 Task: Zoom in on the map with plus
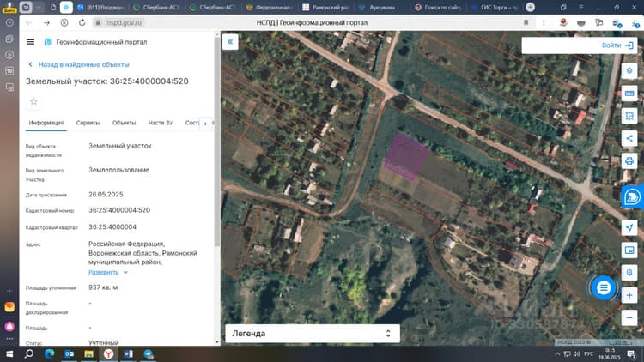coord(629,295)
